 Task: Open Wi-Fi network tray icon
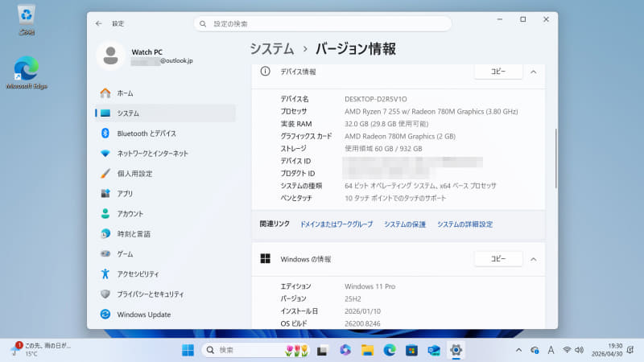tap(567, 350)
